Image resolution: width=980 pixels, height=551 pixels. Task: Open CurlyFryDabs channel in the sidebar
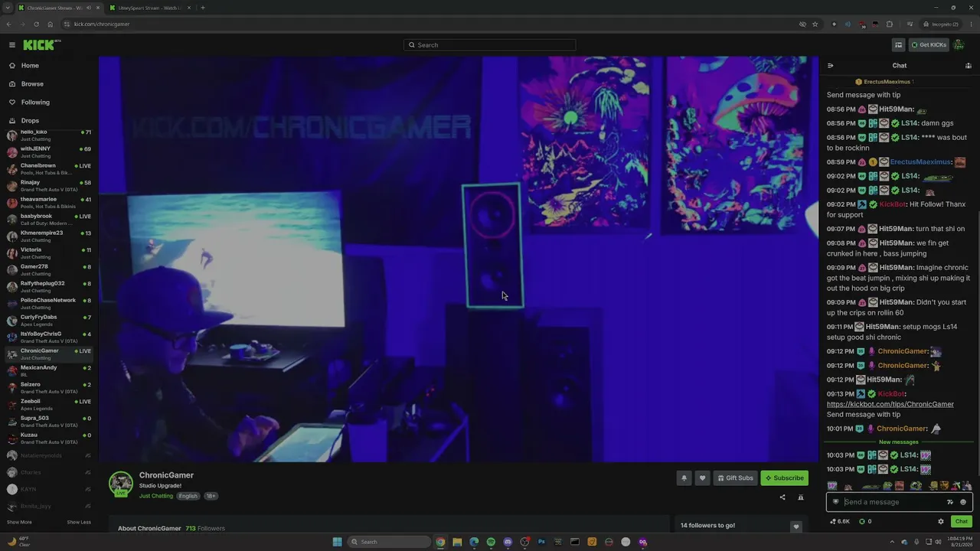point(49,321)
